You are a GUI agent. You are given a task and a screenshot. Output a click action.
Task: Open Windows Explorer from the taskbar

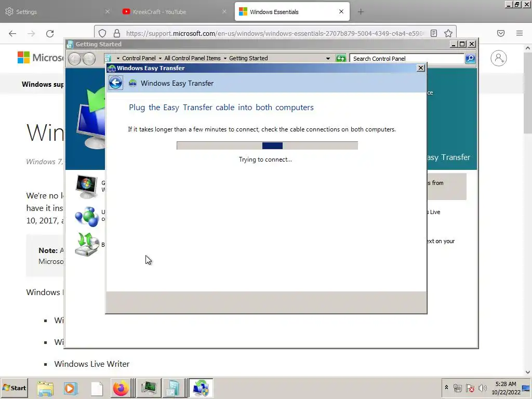(x=45, y=388)
